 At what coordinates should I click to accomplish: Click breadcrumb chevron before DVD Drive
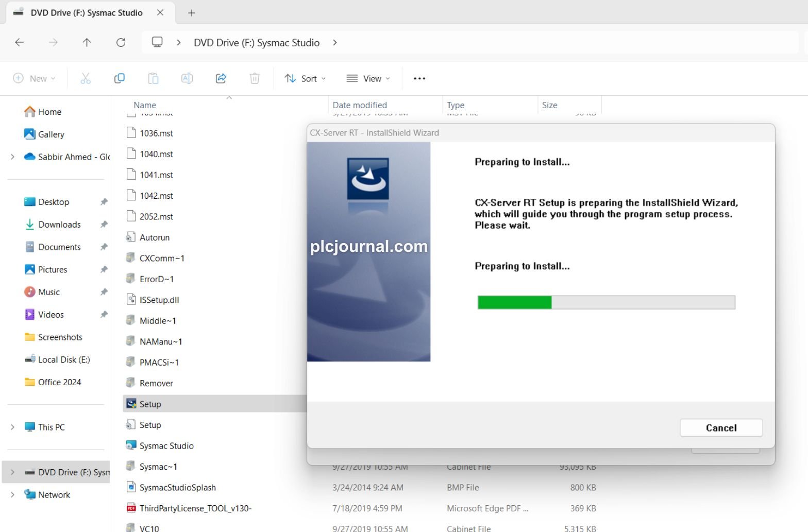[178, 43]
